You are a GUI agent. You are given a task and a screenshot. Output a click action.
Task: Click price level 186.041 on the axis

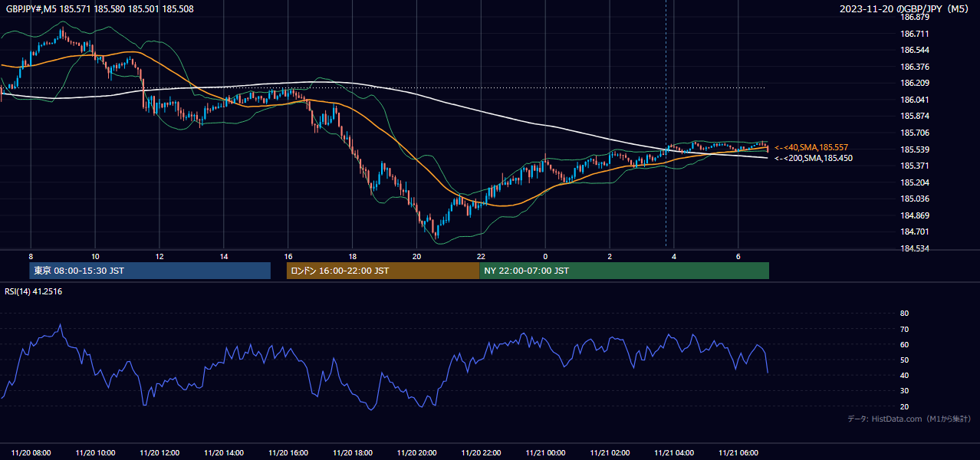pos(915,100)
